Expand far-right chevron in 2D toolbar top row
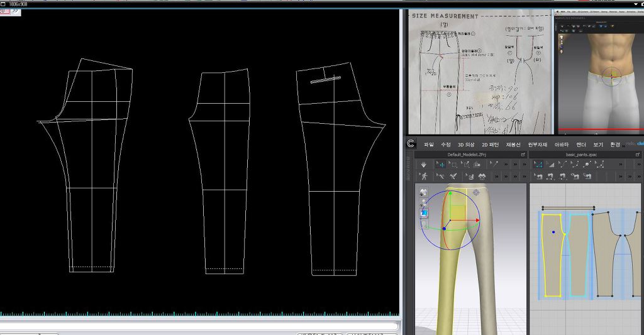Screen dimensions: 644x335 pyautogui.click(x=639, y=164)
